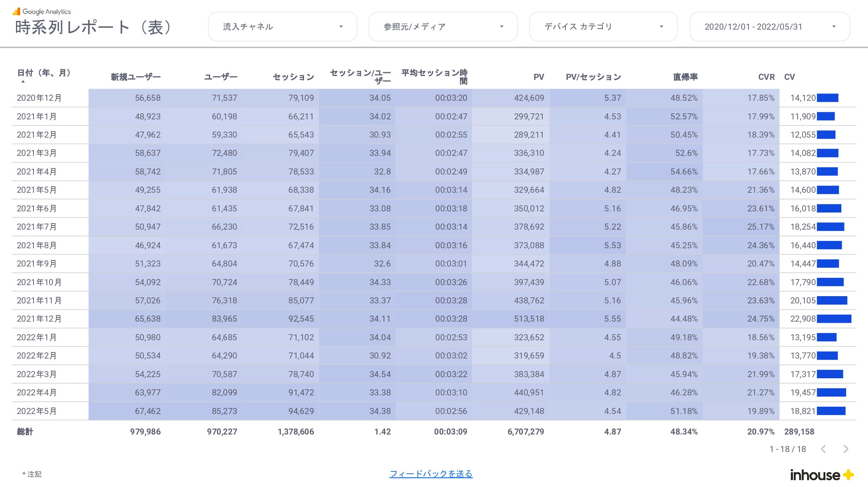Click the CV bar for 2021年12月
This screenshot has width=868, height=487.
click(x=834, y=319)
